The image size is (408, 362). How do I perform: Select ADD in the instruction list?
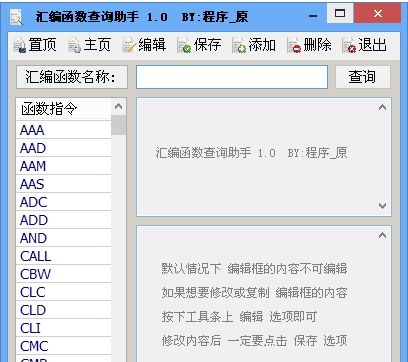(63, 220)
